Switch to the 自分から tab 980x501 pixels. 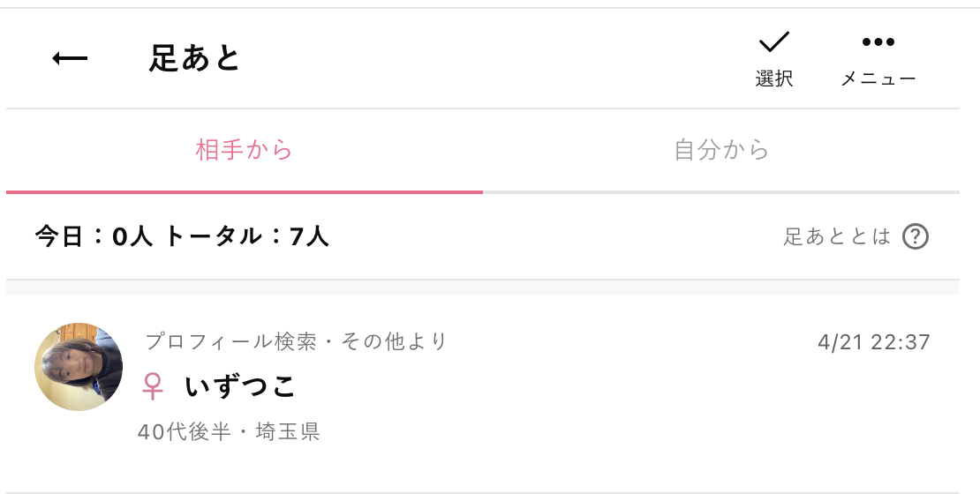[721, 150]
